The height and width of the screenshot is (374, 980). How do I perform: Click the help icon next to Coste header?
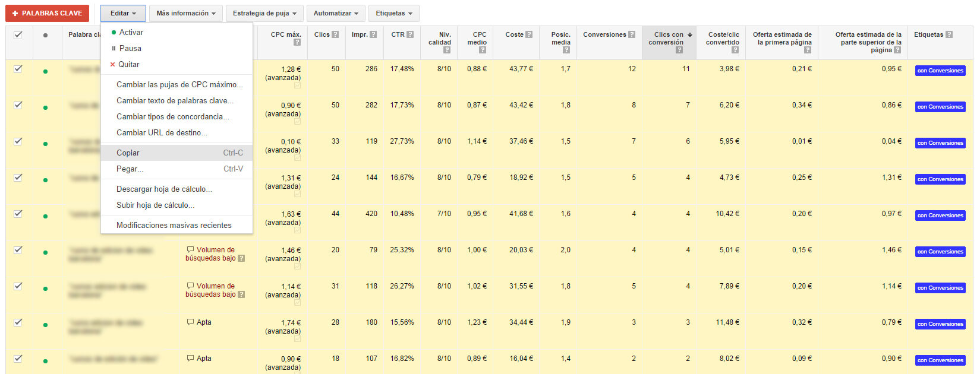(x=529, y=34)
